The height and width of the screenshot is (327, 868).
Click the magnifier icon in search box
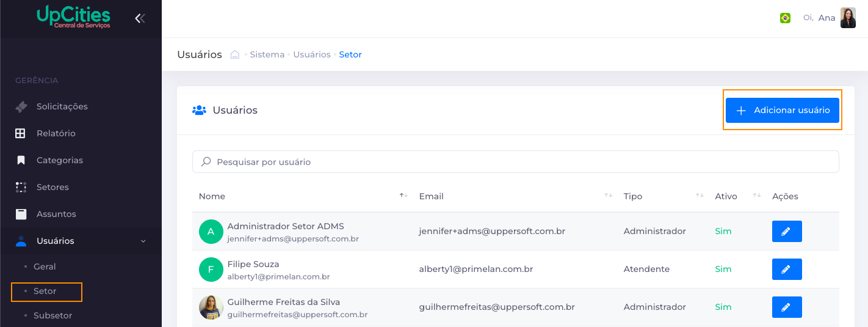point(206,162)
